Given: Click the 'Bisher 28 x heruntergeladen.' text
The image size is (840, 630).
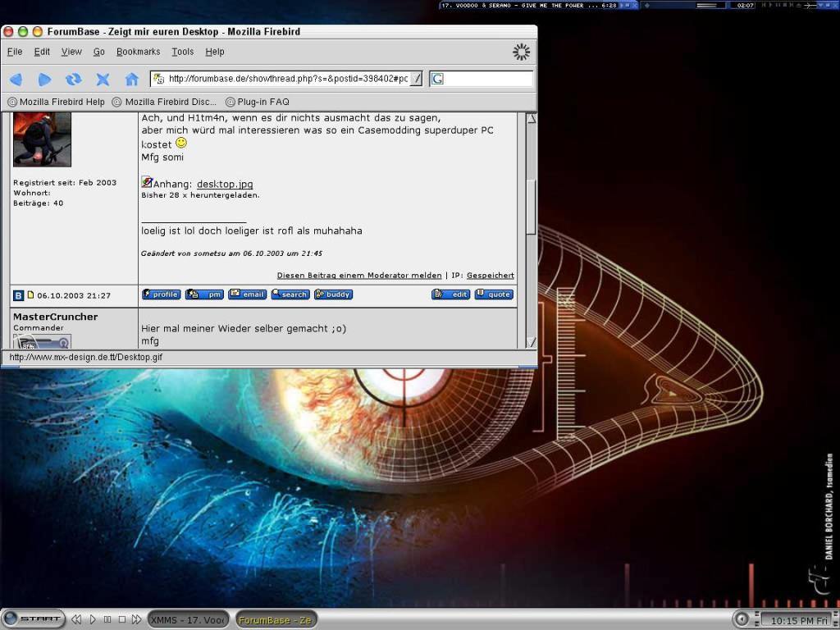Looking at the screenshot, I should [200, 195].
